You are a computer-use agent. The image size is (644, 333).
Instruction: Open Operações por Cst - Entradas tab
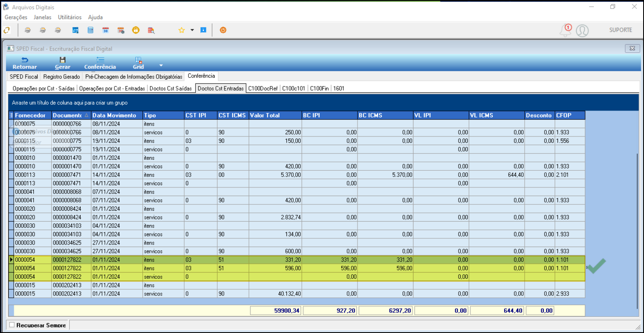pyautogui.click(x=112, y=88)
